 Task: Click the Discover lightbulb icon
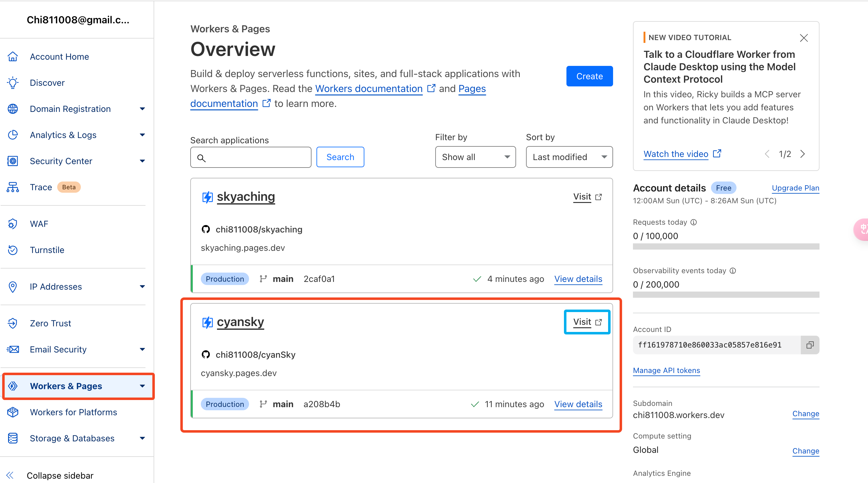click(x=13, y=83)
